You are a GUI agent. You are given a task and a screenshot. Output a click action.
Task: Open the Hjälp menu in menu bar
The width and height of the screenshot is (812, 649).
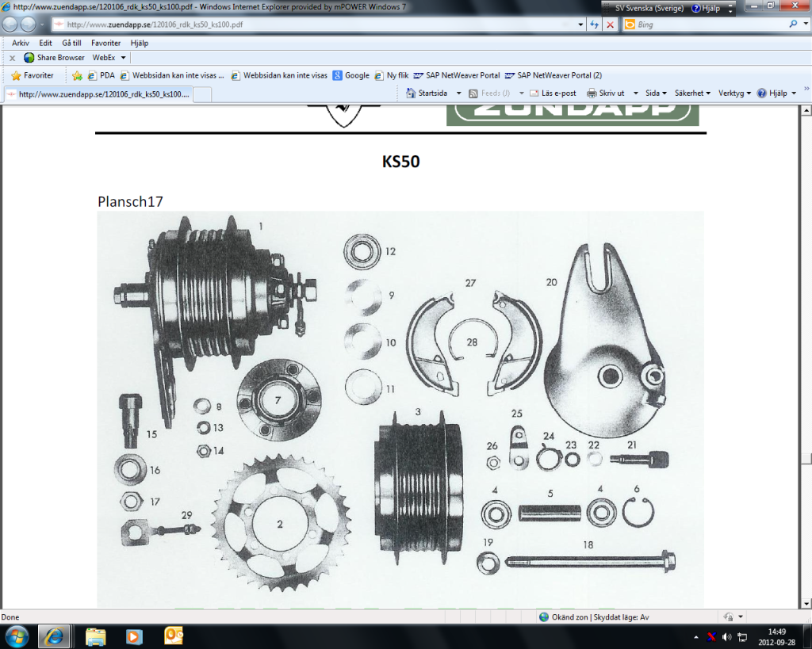[x=140, y=43]
